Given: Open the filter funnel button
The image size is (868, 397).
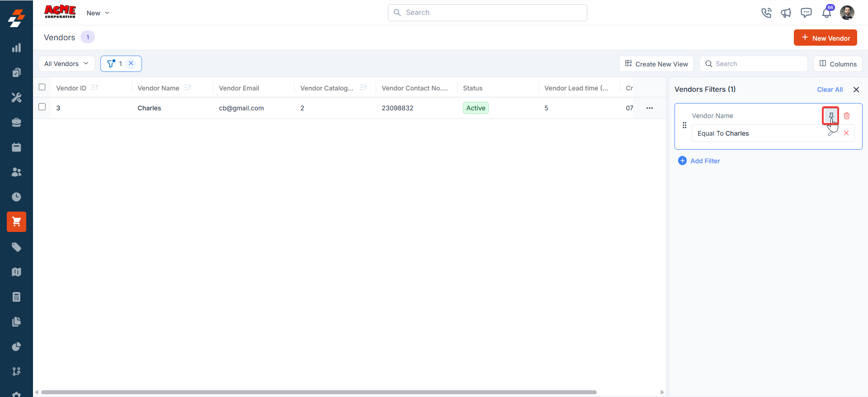Looking at the screenshot, I should (x=111, y=64).
